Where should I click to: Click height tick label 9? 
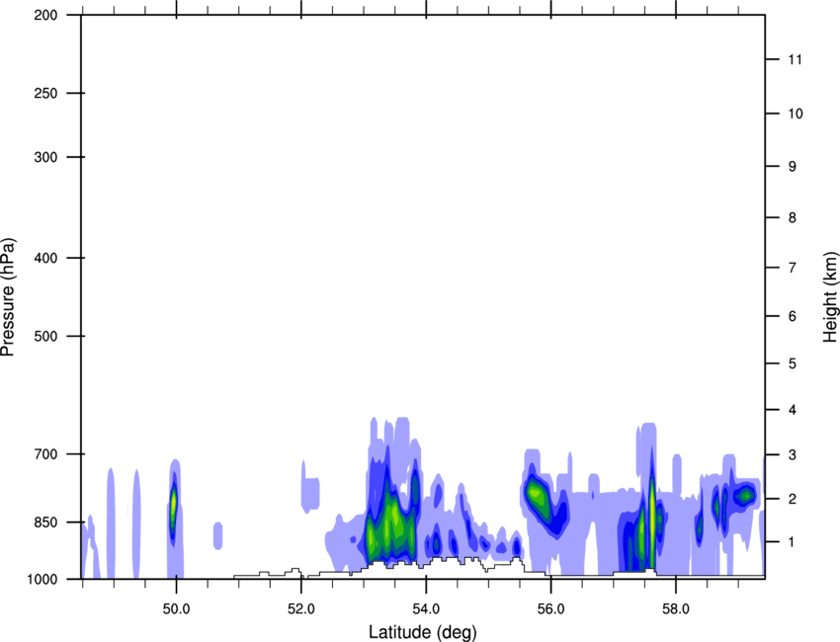click(793, 167)
